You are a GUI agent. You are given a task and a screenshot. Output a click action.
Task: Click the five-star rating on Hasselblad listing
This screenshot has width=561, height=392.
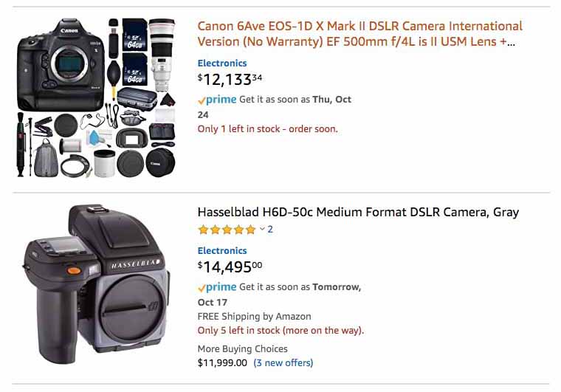(x=227, y=230)
